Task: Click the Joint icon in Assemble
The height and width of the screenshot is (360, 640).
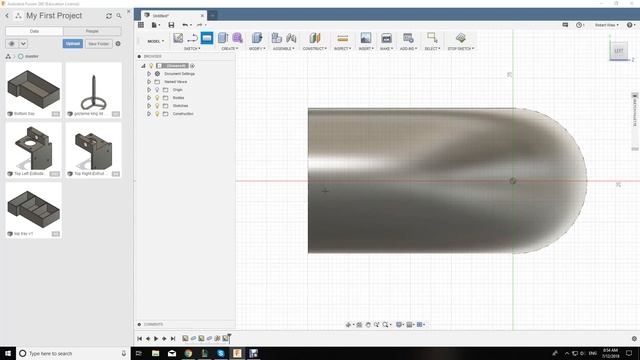Action: (x=291, y=38)
